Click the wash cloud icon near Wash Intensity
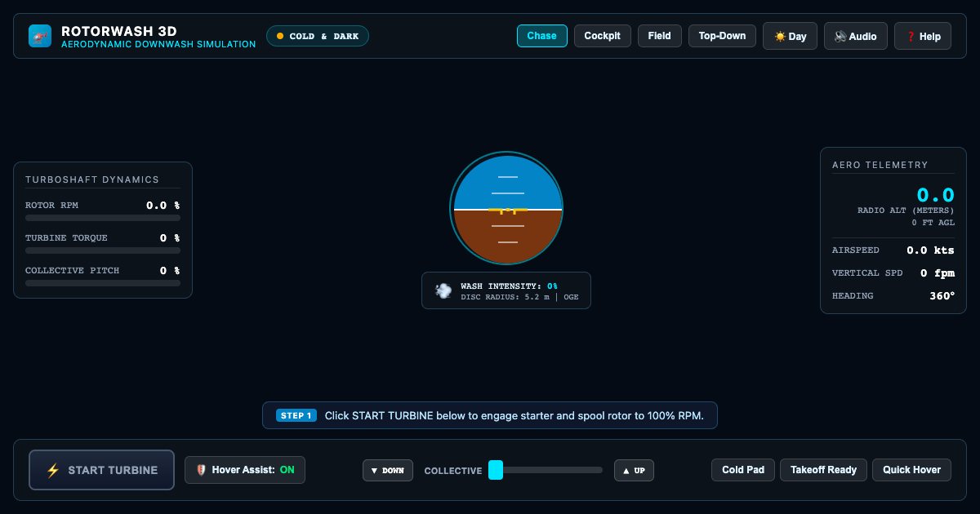The height and width of the screenshot is (514, 980). [x=443, y=290]
